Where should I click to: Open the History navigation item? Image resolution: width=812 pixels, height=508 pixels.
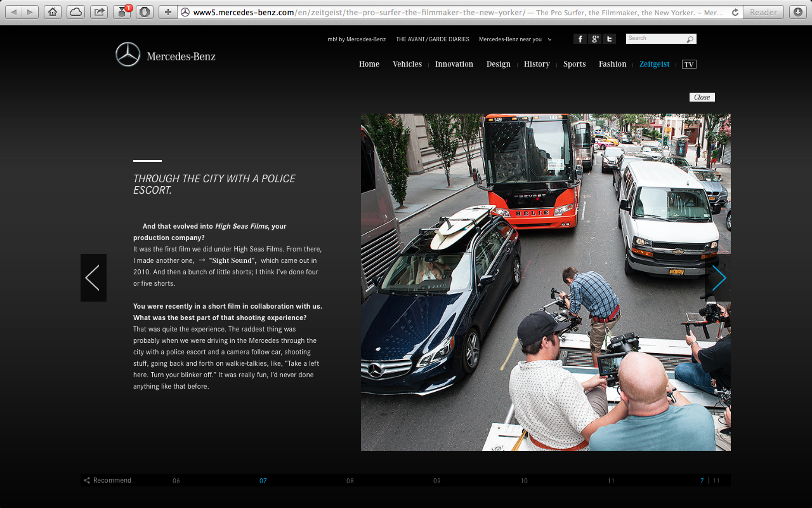(x=537, y=64)
